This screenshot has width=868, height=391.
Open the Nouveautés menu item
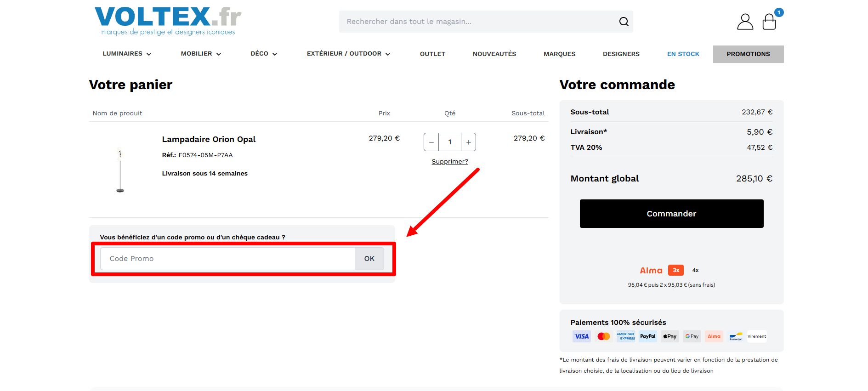point(494,54)
